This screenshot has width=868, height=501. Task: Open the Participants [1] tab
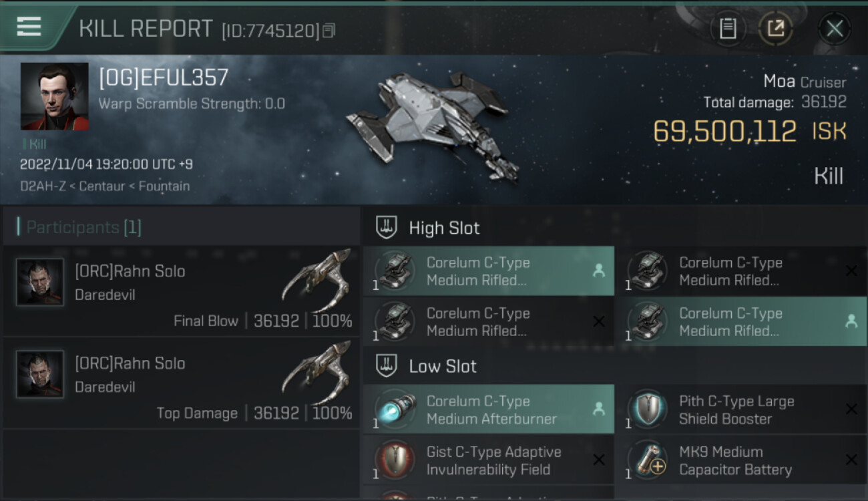point(83,228)
